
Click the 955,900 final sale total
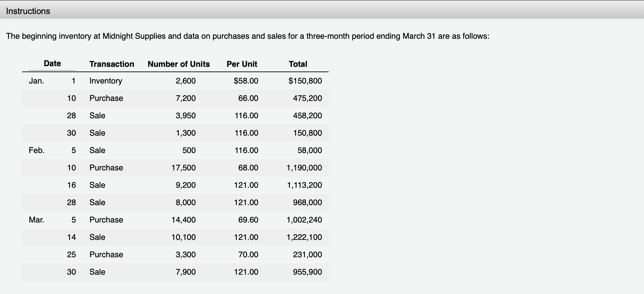(x=307, y=272)
